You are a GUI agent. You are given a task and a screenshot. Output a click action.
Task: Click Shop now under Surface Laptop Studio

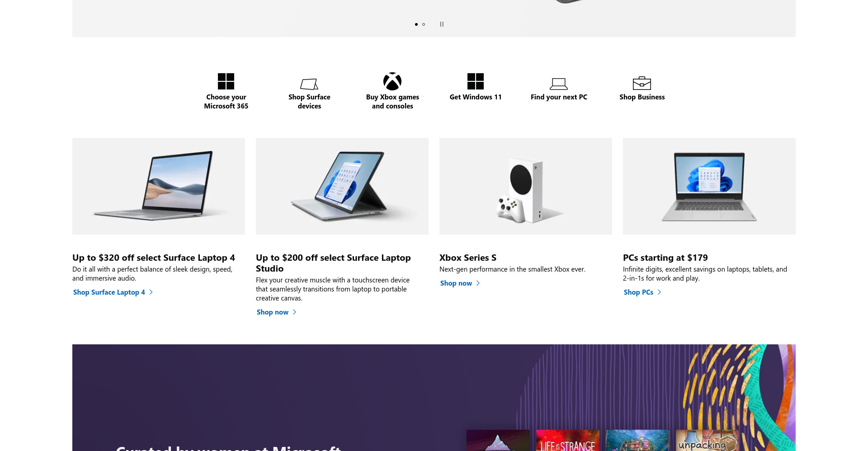pyautogui.click(x=273, y=312)
